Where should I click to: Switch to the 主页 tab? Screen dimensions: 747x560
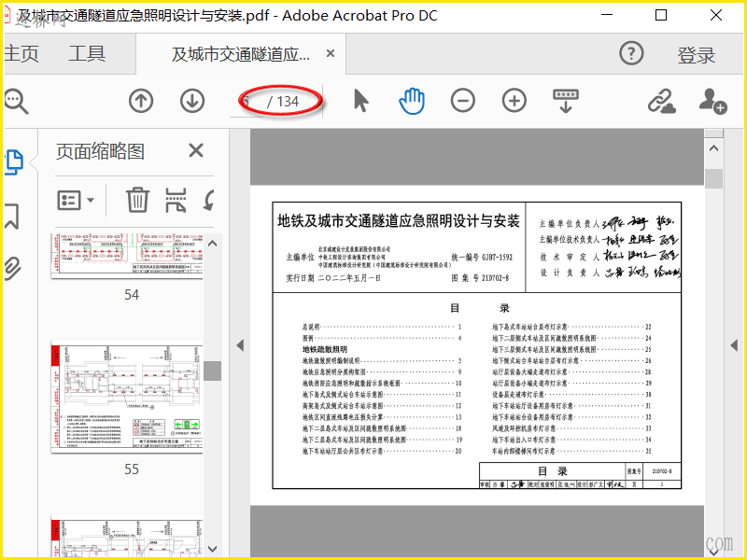click(21, 53)
